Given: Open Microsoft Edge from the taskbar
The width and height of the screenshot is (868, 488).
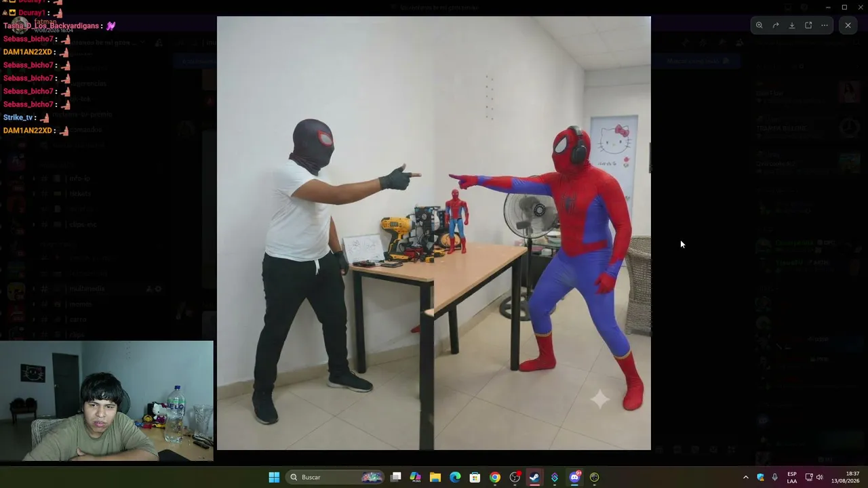Looking at the screenshot, I should (x=455, y=477).
